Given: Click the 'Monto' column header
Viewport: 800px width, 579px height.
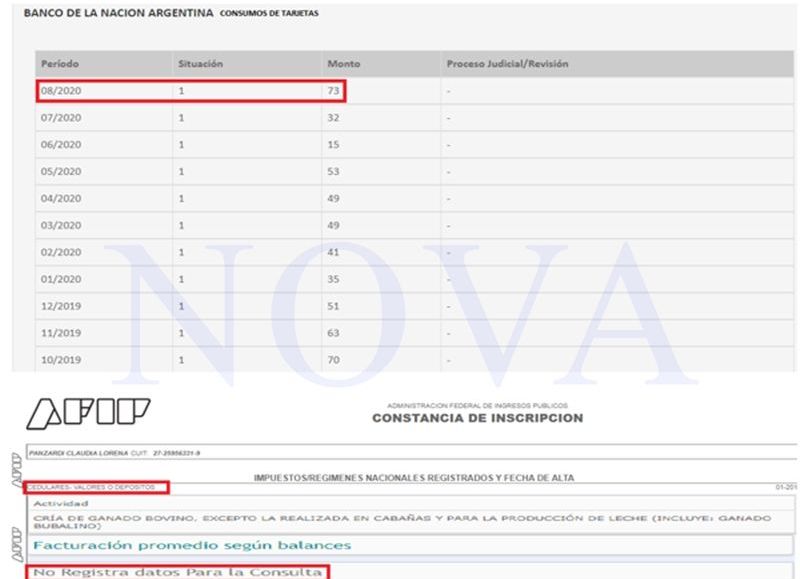Looking at the screenshot, I should coord(343,64).
